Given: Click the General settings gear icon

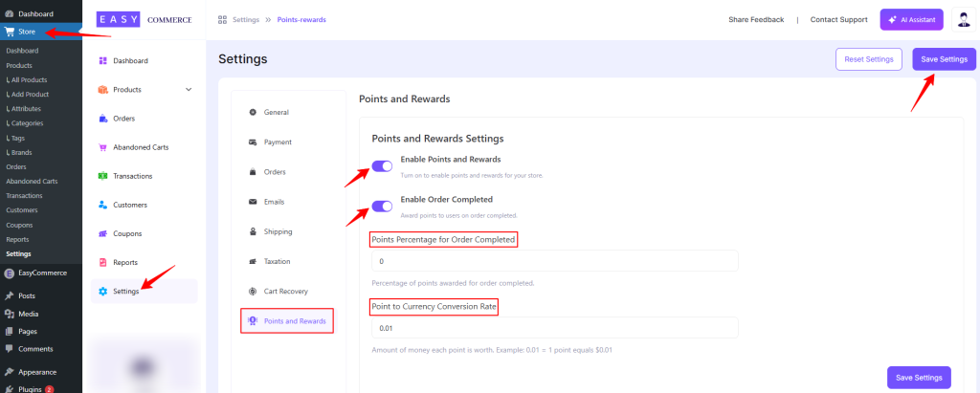Looking at the screenshot, I should click(253, 113).
